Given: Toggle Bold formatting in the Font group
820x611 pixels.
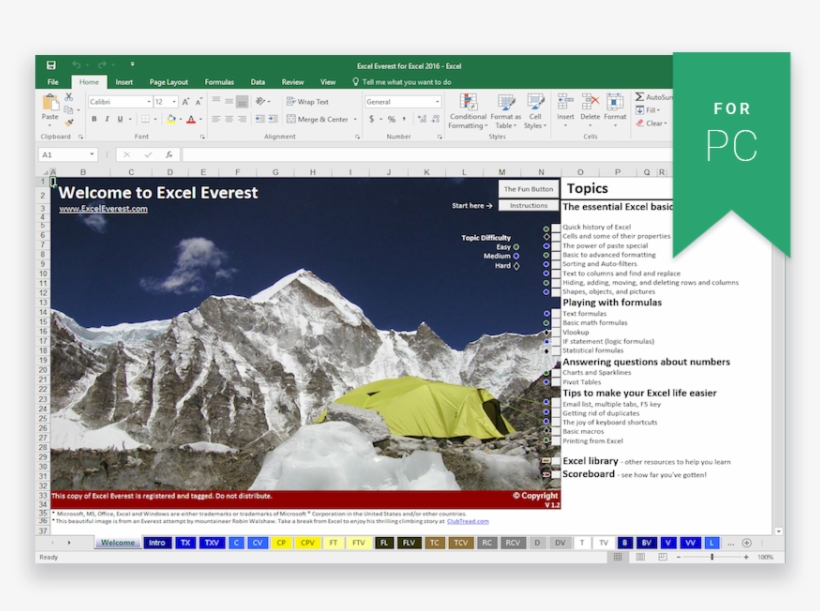Looking at the screenshot, I should [95, 118].
